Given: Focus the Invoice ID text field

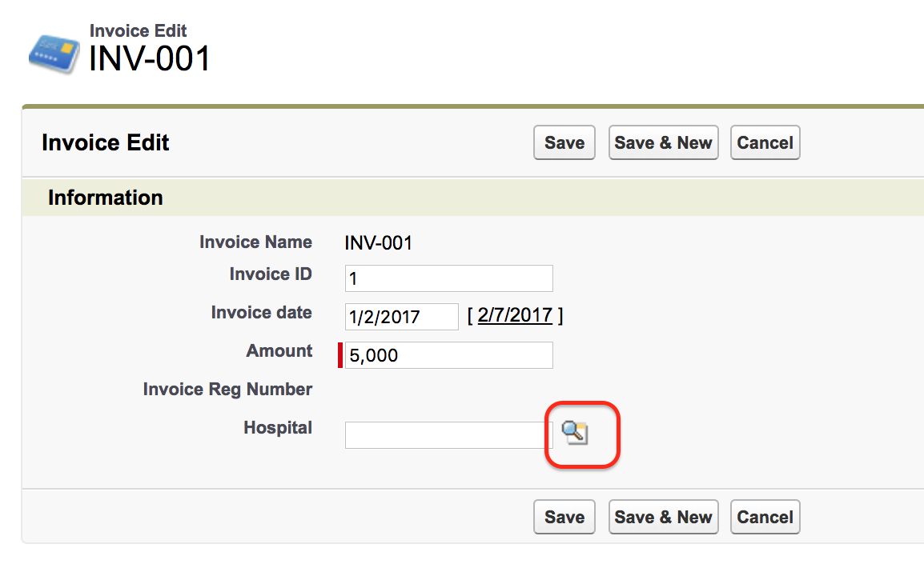Looking at the screenshot, I should [449, 278].
